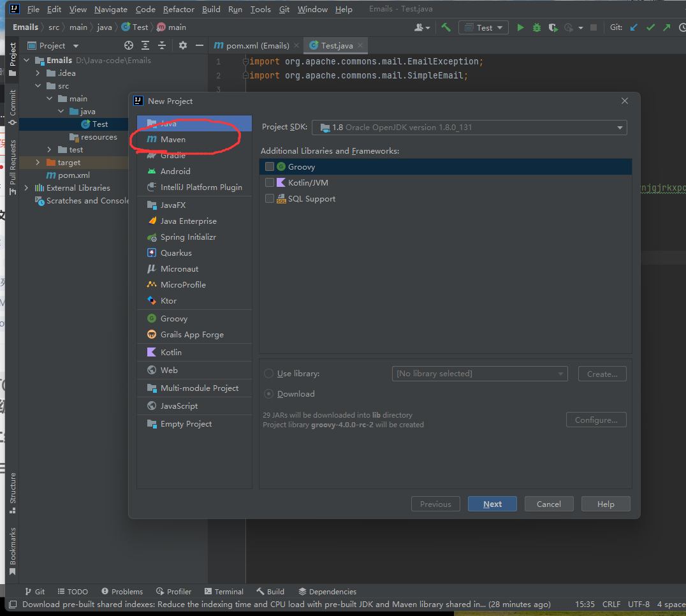The image size is (686, 616).
Task: Click the Select Opened File target icon
Action: [128, 45]
